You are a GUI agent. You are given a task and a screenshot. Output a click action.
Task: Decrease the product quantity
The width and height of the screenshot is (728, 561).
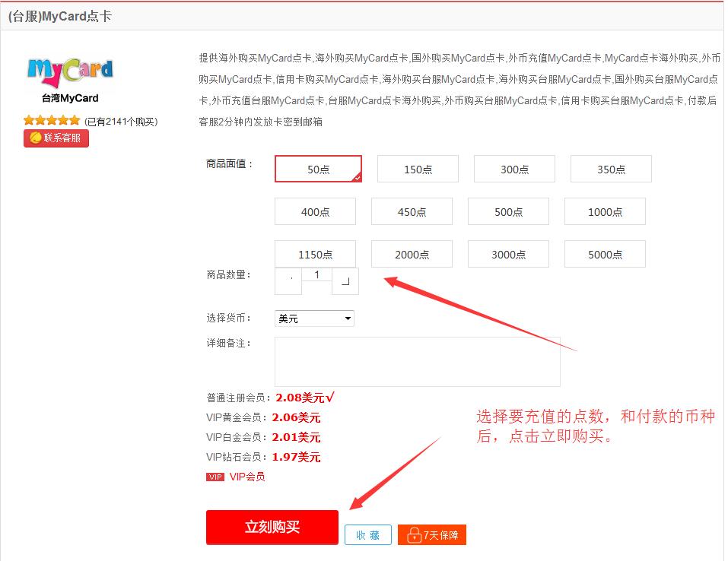(288, 281)
